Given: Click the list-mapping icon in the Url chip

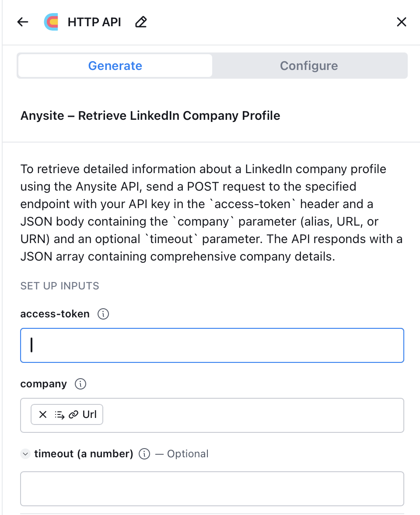Looking at the screenshot, I should click(60, 414).
